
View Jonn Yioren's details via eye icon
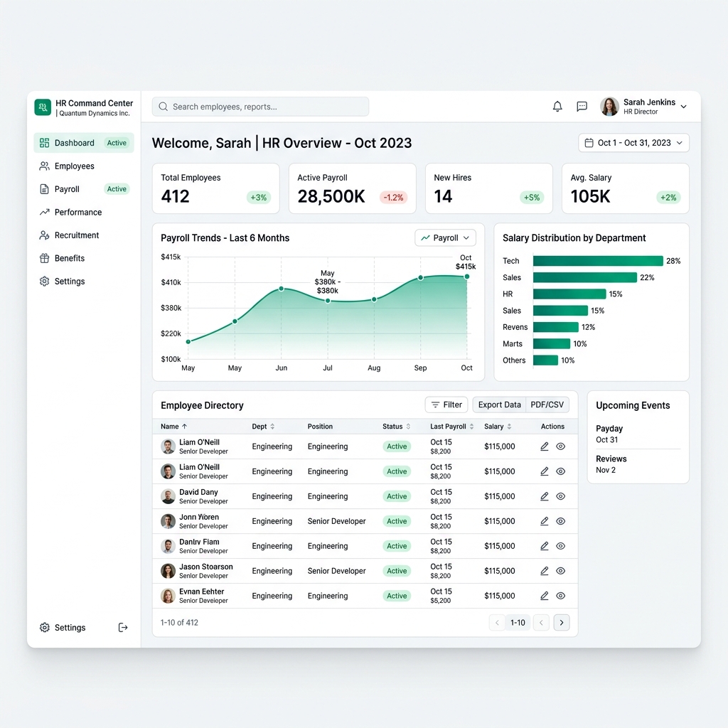tap(560, 521)
